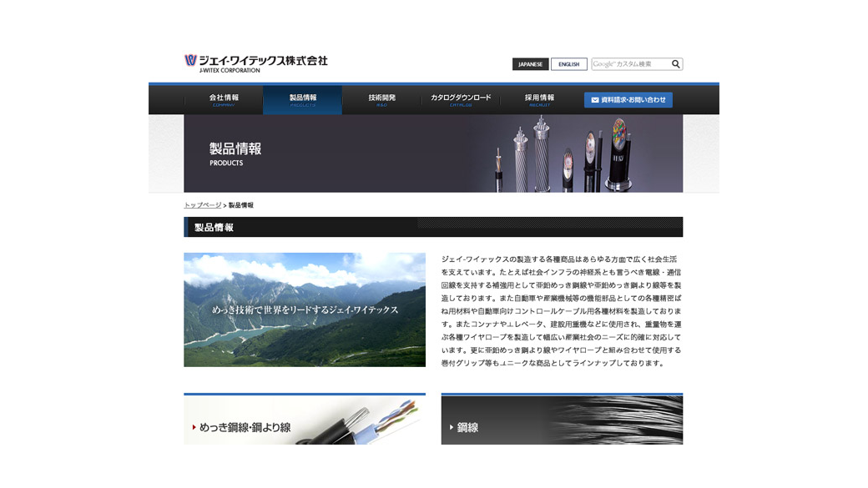The height and width of the screenshot is (488, 868).
Task: Click the mountain landscape slogan image
Action: pyautogui.click(x=304, y=308)
